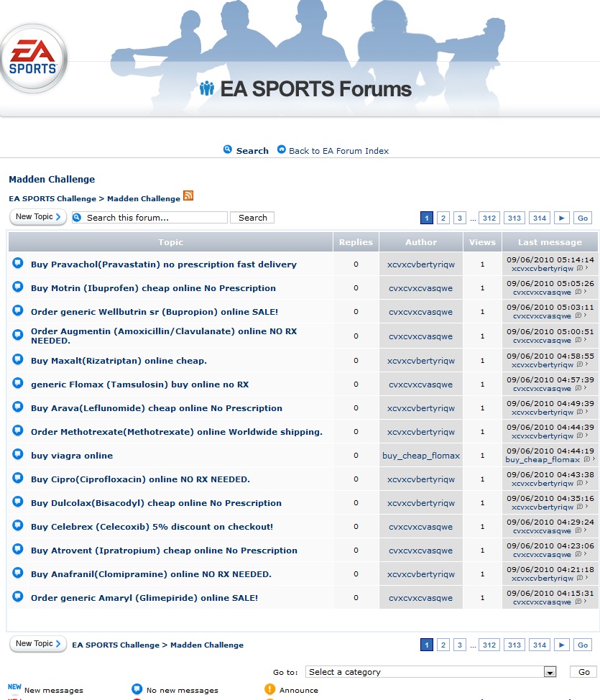Open Back to EA Forum Index link
Screen dimensions: 600x700
click(338, 151)
